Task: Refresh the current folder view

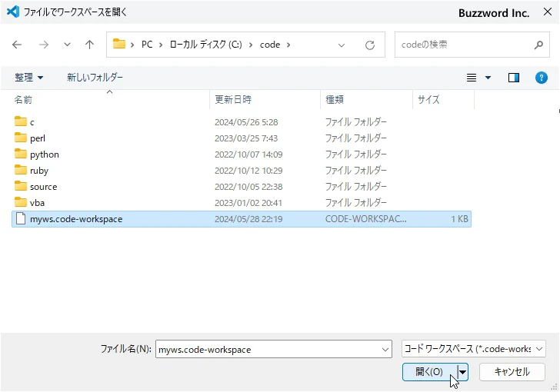Action: (370, 45)
